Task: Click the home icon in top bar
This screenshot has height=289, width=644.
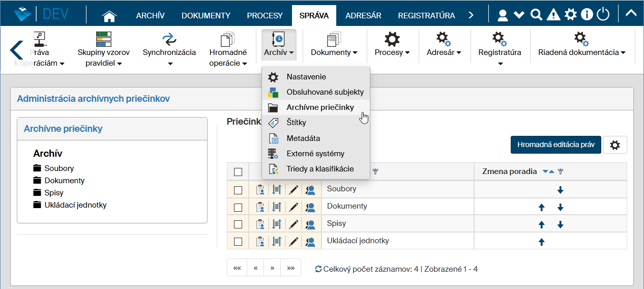Action: click(109, 16)
